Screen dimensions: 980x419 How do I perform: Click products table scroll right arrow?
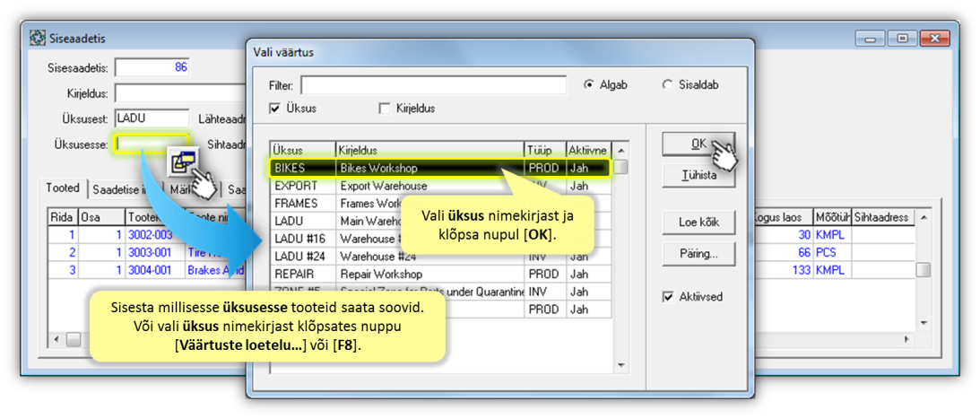point(906,339)
